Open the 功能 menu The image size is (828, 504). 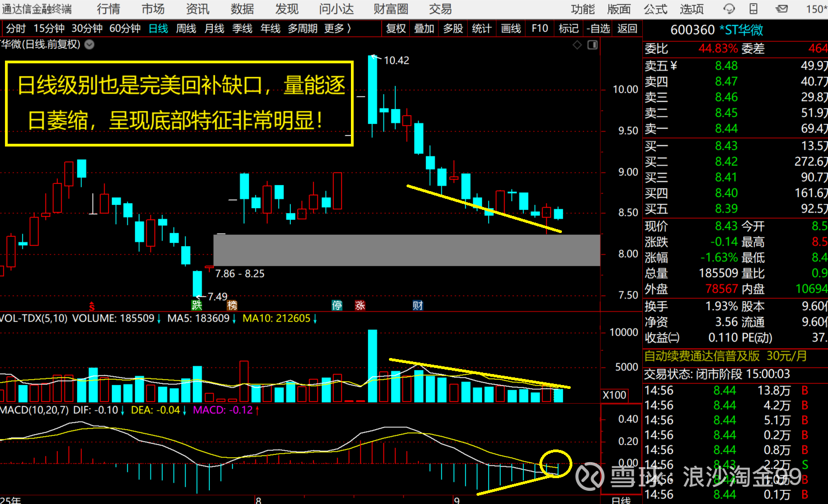pos(583,9)
